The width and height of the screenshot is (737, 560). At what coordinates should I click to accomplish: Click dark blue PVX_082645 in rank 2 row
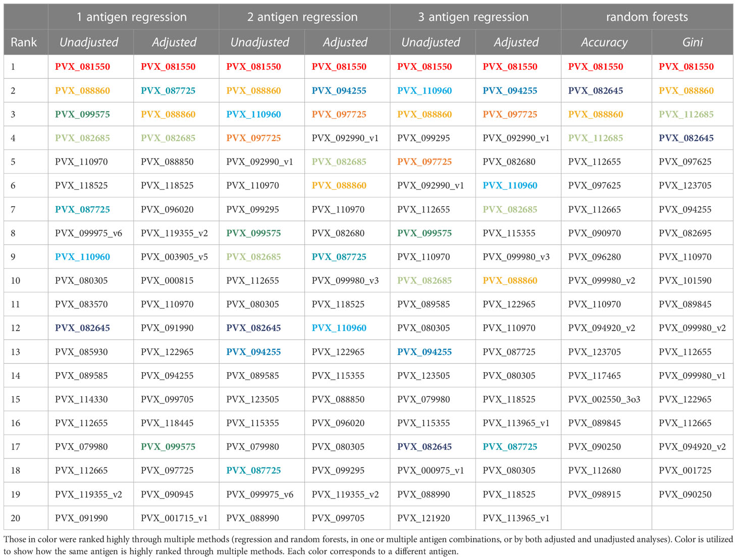point(596,91)
